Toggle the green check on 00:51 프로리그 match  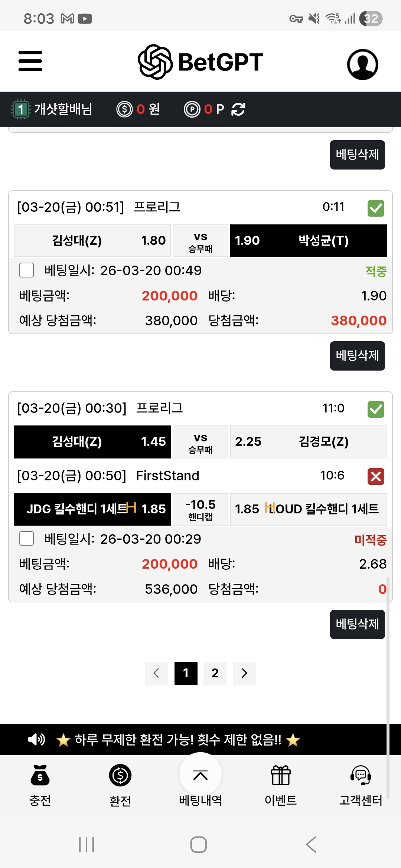[x=376, y=208]
